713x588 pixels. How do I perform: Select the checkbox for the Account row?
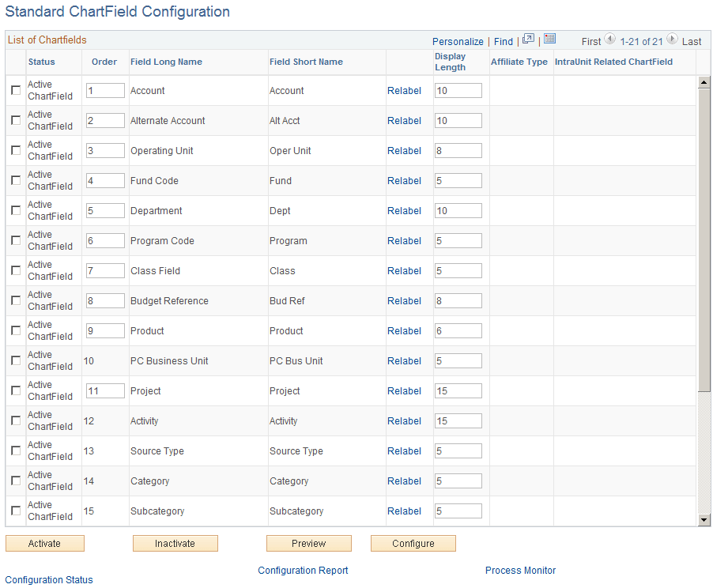click(x=15, y=90)
